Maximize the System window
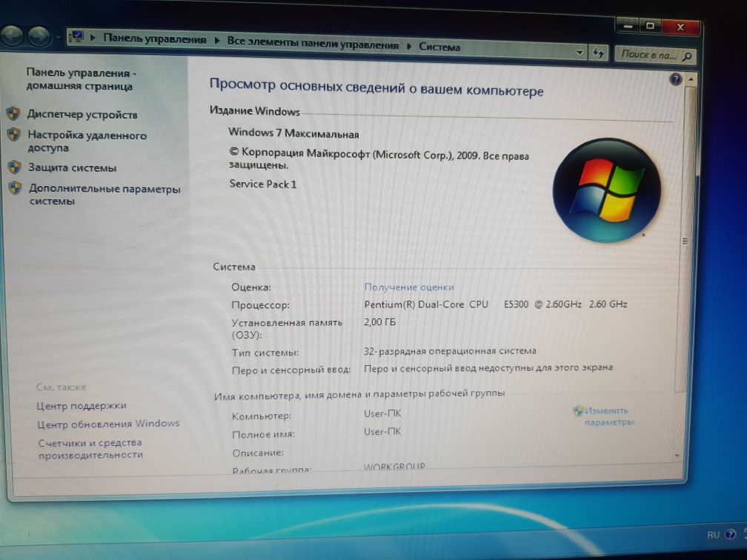Image resolution: width=747 pixels, height=560 pixels. 650,26
